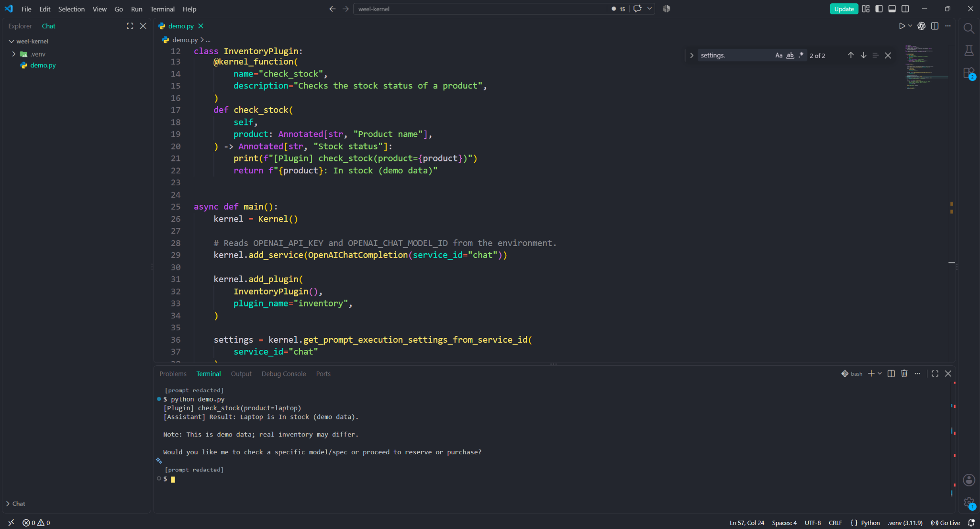The image size is (980, 529).
Task: Open the ChatGPT/Codex icon in editor toolbar
Action: coord(921,26)
